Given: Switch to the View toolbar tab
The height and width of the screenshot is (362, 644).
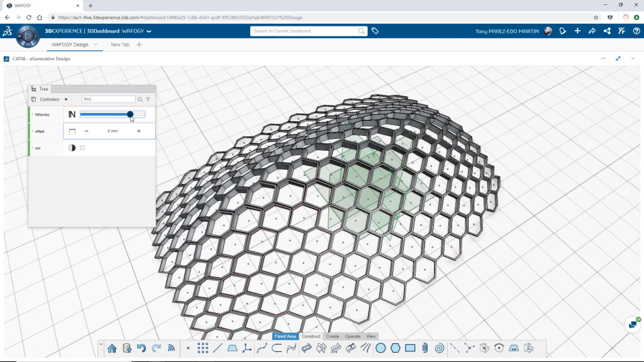Looking at the screenshot, I should pos(370,336).
